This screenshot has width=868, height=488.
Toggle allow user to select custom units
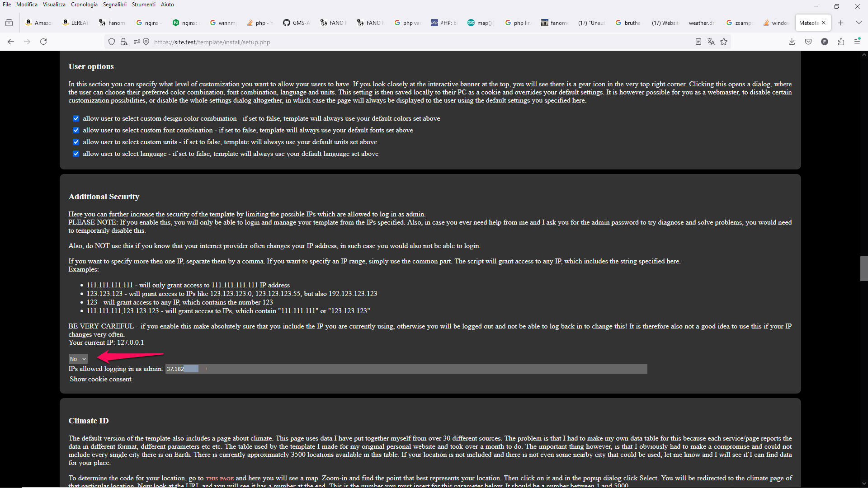tap(76, 142)
